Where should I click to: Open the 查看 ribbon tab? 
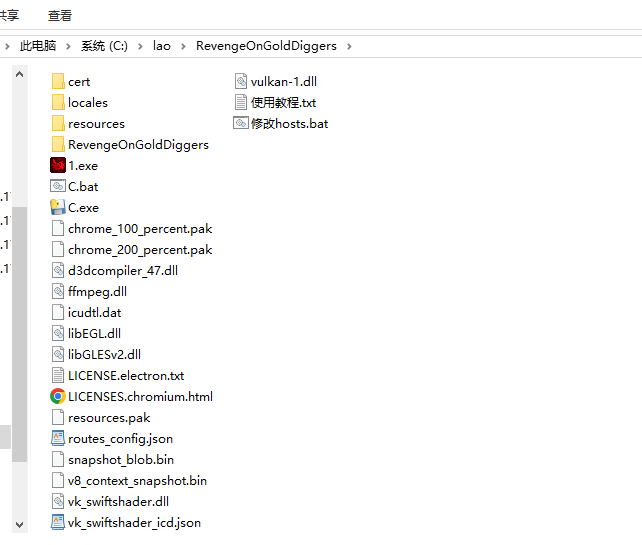click(60, 15)
